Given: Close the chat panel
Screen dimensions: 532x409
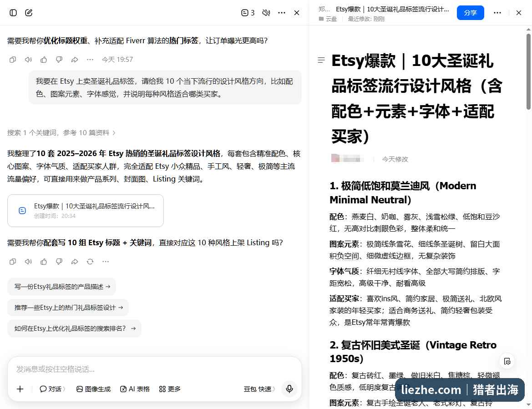Looking at the screenshot, I should (x=297, y=13).
